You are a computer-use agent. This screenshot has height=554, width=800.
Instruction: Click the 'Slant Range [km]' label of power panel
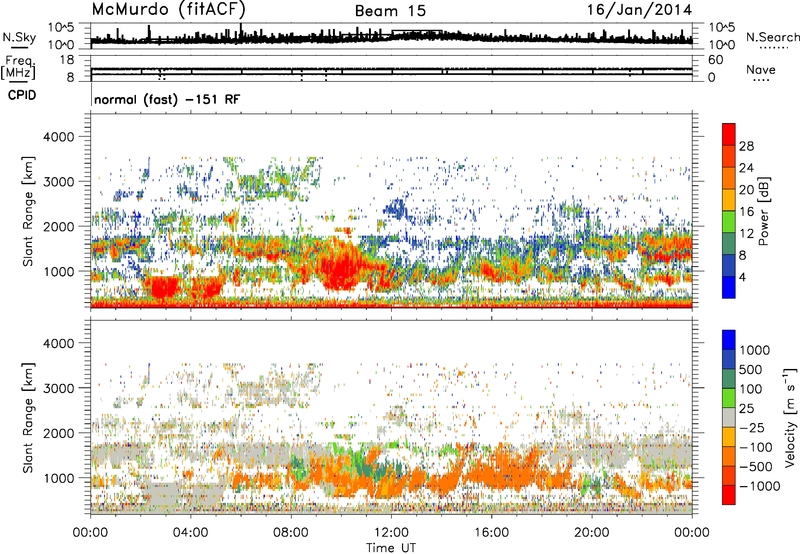click(28, 211)
